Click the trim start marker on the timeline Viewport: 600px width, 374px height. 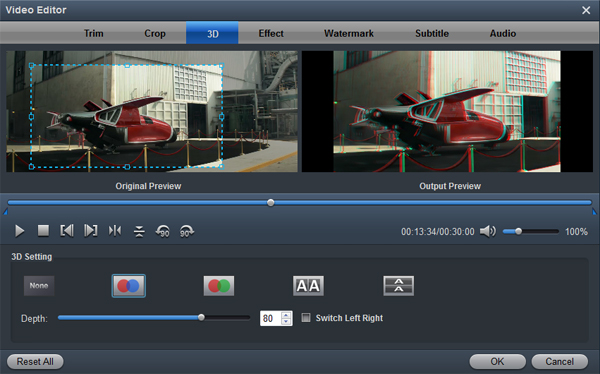5,212
